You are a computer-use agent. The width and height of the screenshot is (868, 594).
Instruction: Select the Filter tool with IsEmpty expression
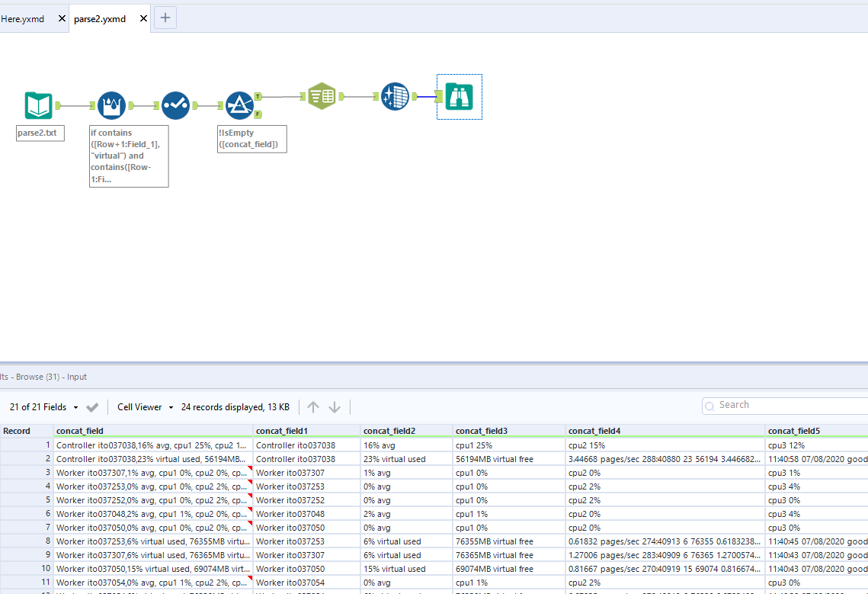point(239,104)
